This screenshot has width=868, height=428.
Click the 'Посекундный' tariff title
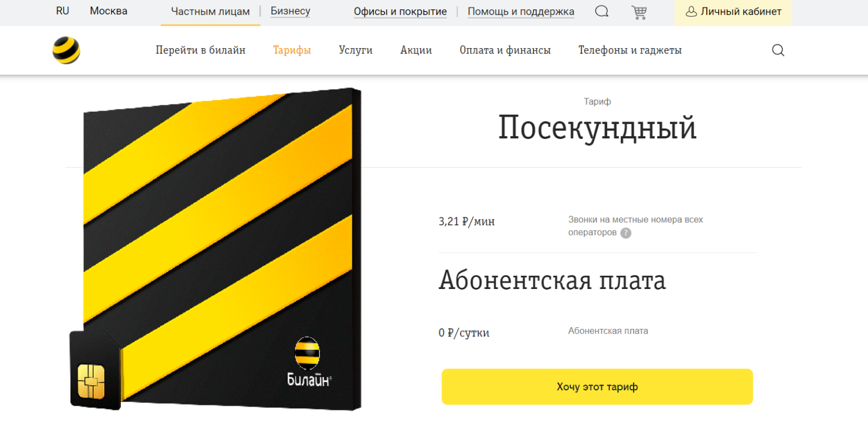pyautogui.click(x=597, y=128)
